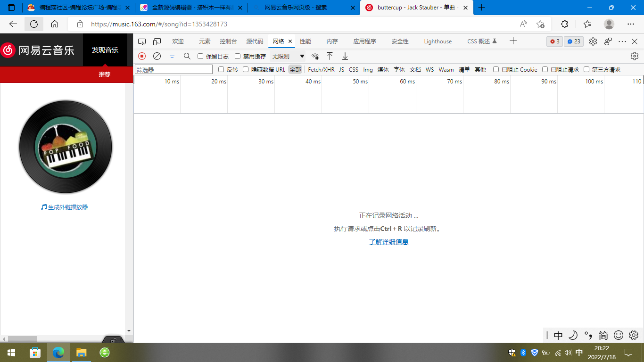
Task: Enable the 保留日志 checkbox
Action: coord(200,56)
